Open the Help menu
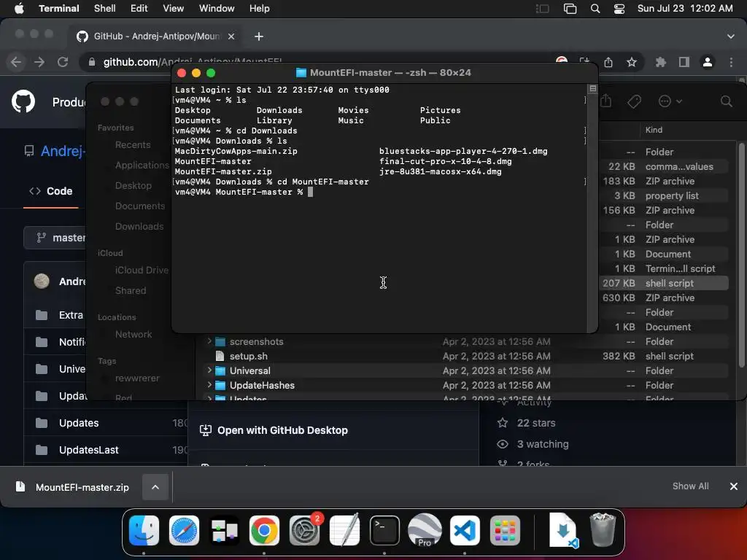 click(x=259, y=8)
